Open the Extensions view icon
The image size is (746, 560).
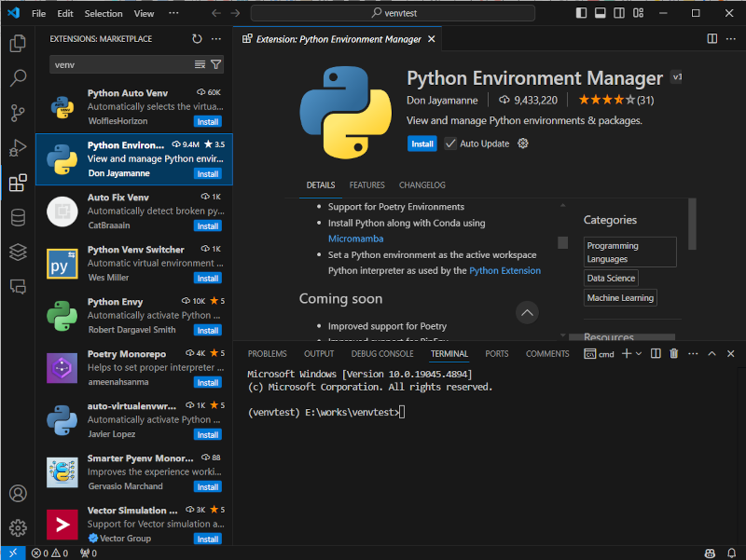tap(18, 183)
